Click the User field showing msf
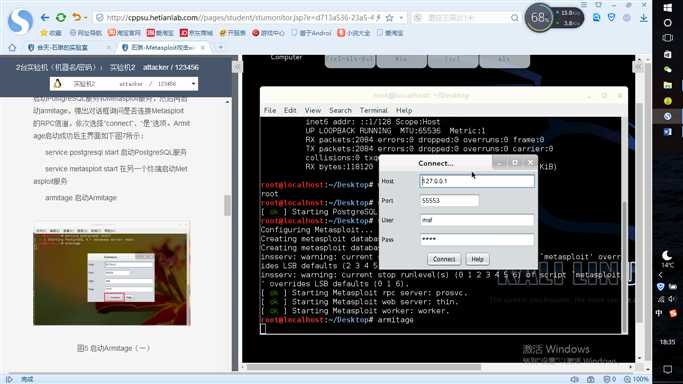 477,220
